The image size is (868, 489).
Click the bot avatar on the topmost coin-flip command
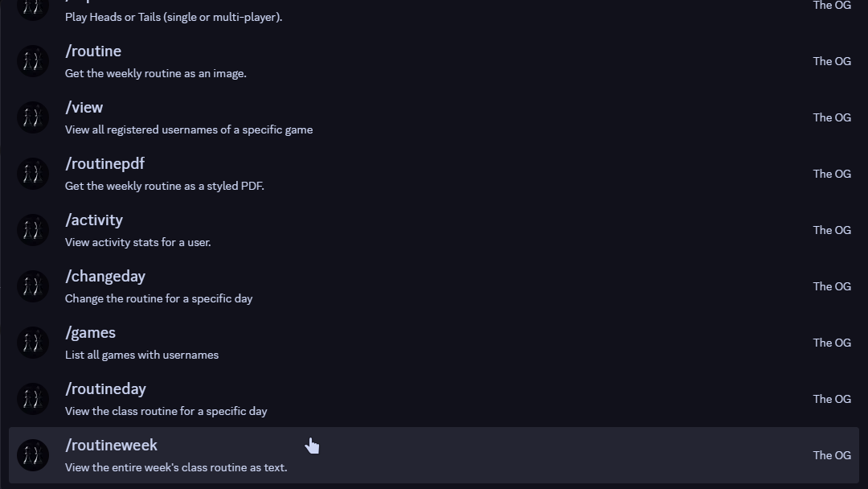32,8
